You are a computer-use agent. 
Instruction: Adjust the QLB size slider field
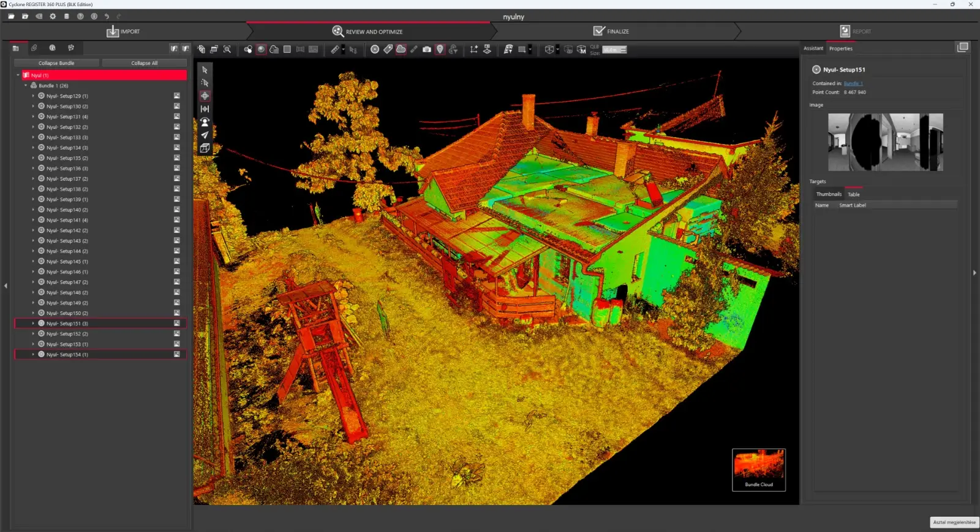coord(614,50)
